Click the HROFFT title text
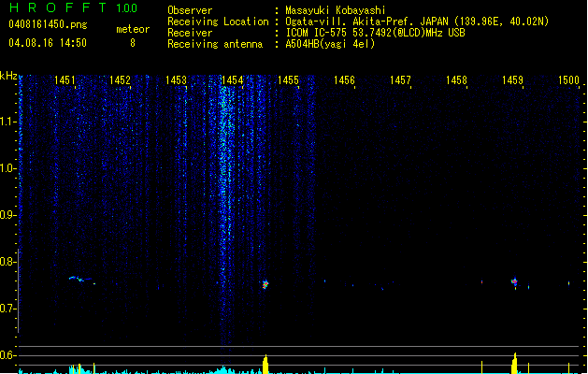 pyautogui.click(x=58, y=7)
